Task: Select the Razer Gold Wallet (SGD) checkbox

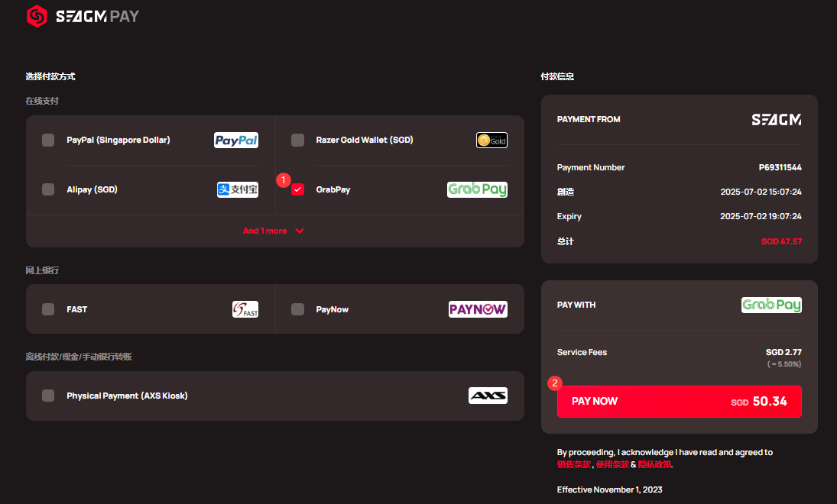Action: (298, 141)
